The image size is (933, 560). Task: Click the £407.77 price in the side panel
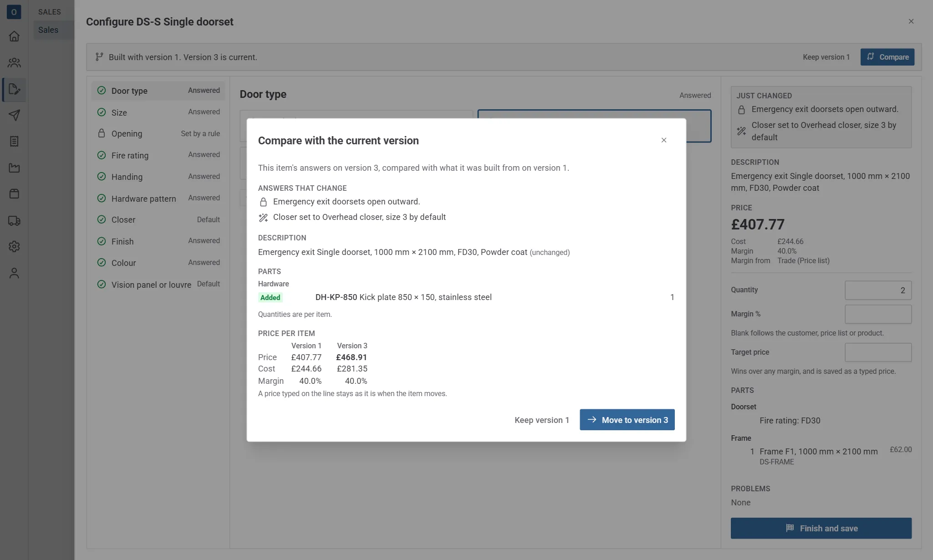[758, 224]
